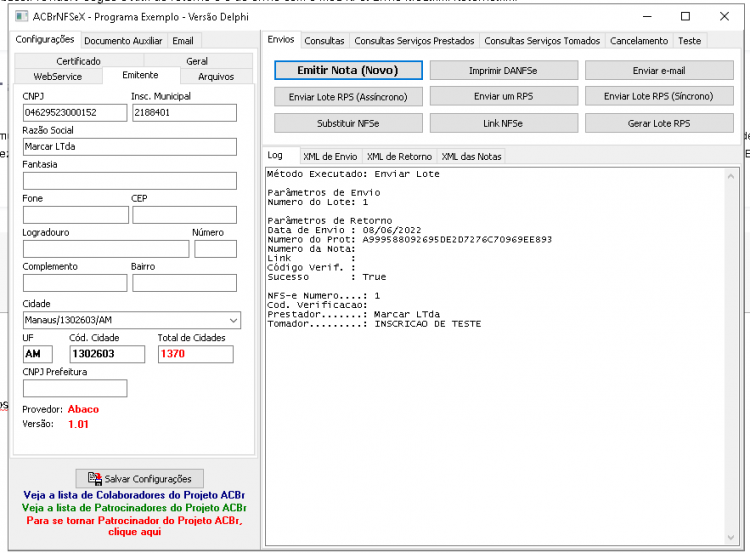
Task: Click the Razão Social text field
Action: pyautogui.click(x=130, y=147)
